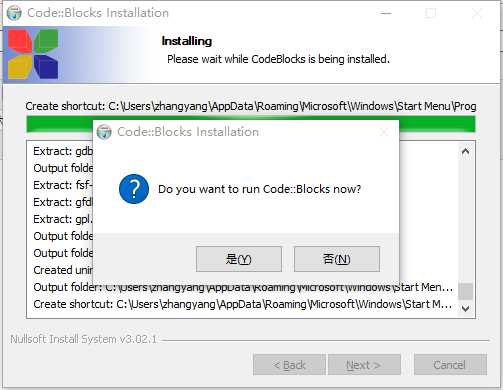Choose 是(Y) to run Code::Blocks now

pyautogui.click(x=239, y=259)
